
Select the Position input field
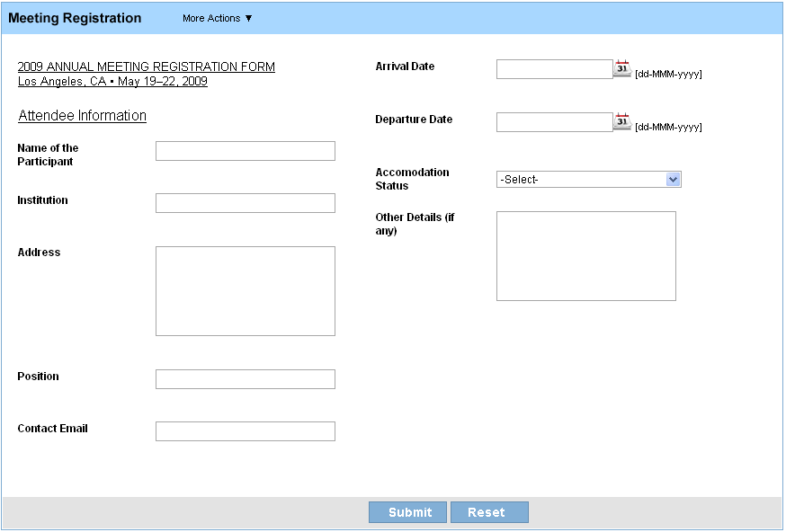[x=245, y=378]
